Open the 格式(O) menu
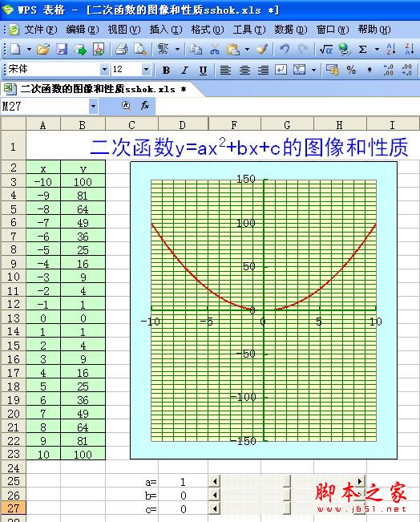Viewport: 420px width, 522px height. coord(208,30)
